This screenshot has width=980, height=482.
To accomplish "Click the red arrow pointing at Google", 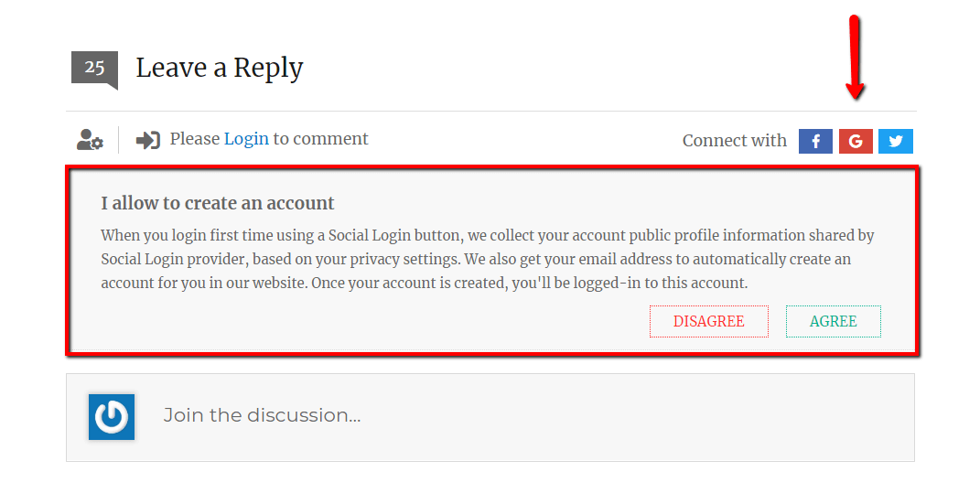I will [856, 57].
